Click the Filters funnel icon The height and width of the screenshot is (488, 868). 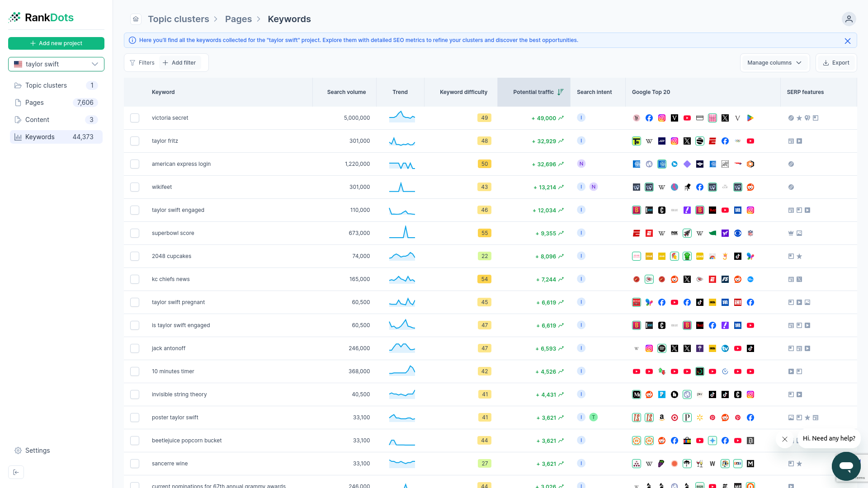[132, 62]
